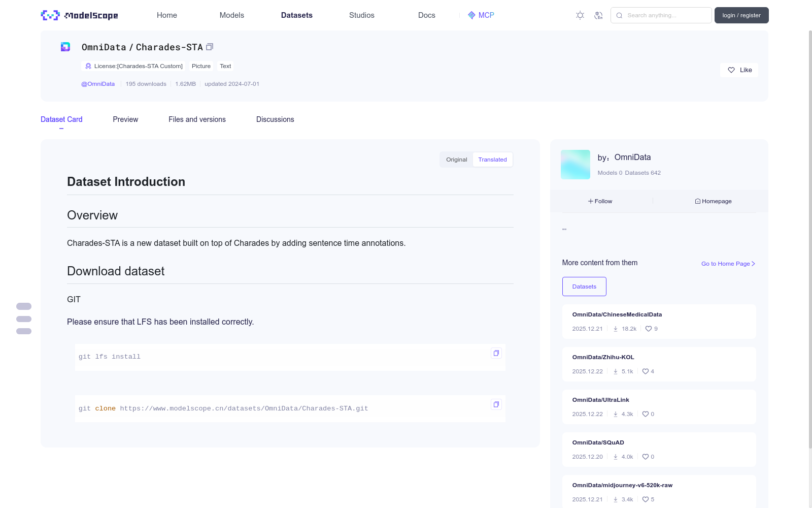Click the OmniData dataset avatar icon in header

tap(65, 47)
